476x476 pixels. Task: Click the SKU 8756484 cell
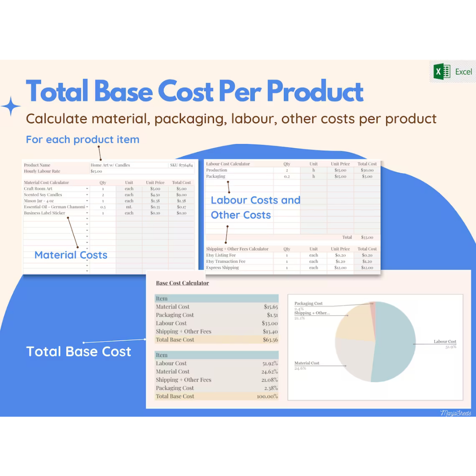click(181, 165)
